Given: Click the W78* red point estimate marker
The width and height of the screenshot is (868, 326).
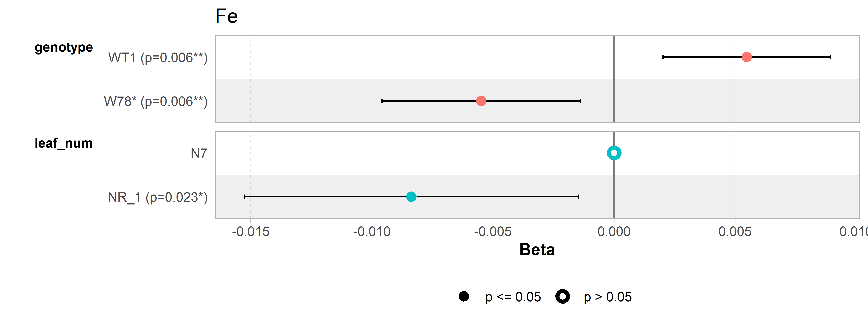Looking at the screenshot, I should 481,101.
